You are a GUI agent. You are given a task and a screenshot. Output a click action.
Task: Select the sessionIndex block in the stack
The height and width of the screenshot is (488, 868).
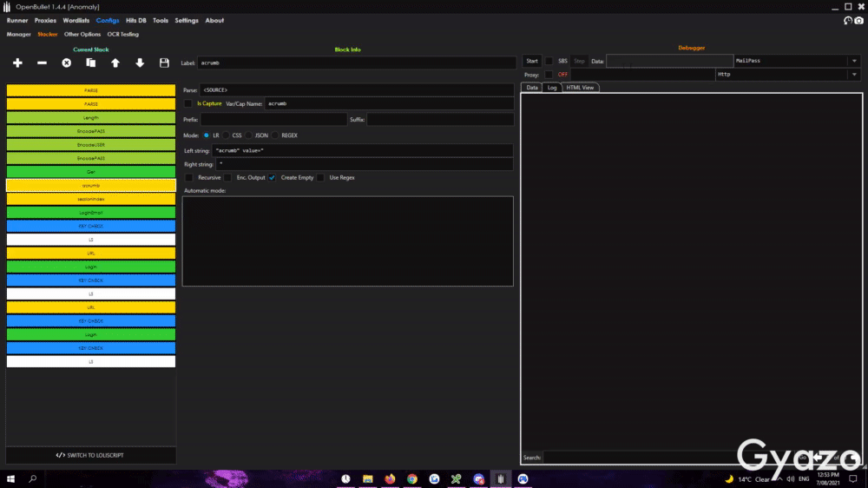tap(91, 199)
